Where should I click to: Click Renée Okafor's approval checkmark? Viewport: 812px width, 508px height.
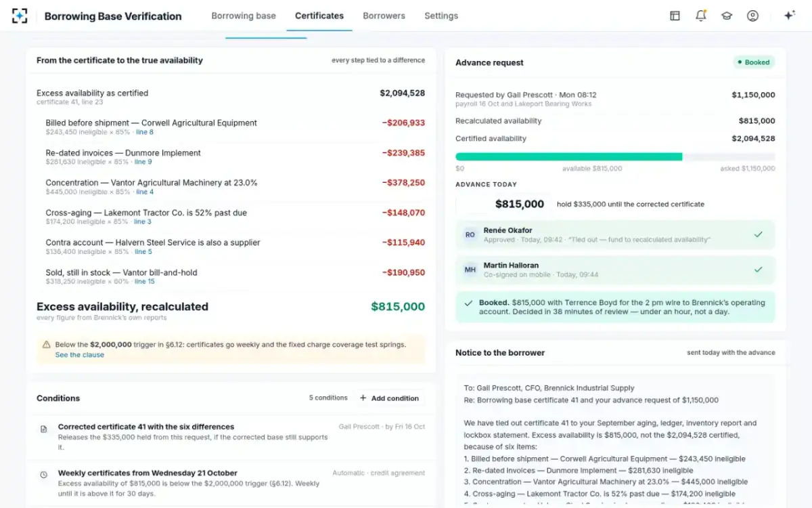coord(759,234)
